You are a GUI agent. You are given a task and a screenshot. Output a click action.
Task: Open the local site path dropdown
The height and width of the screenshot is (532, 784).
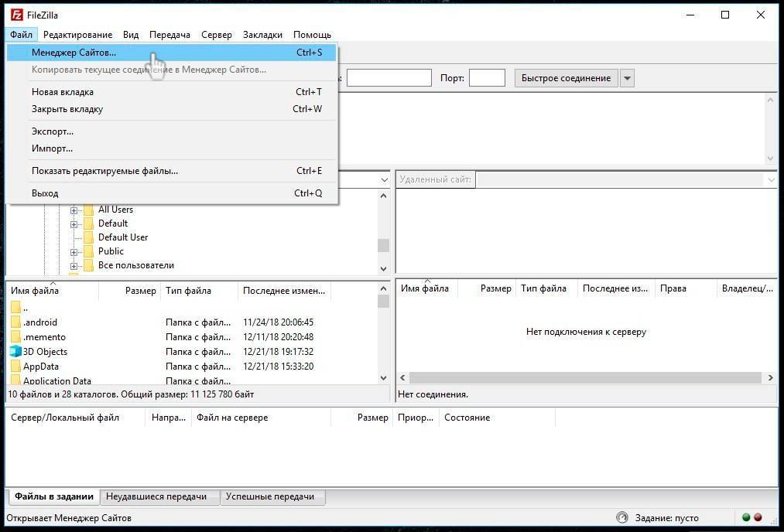[384, 180]
